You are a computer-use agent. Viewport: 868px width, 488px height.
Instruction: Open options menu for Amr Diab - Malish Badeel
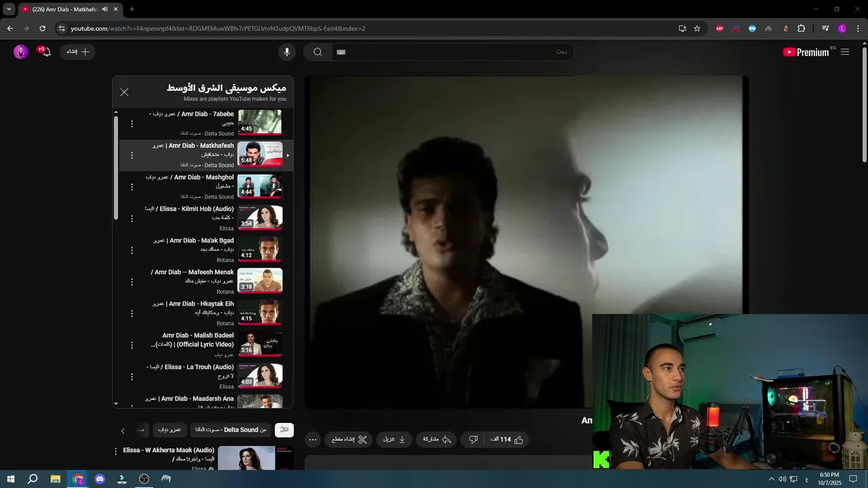coord(132,346)
